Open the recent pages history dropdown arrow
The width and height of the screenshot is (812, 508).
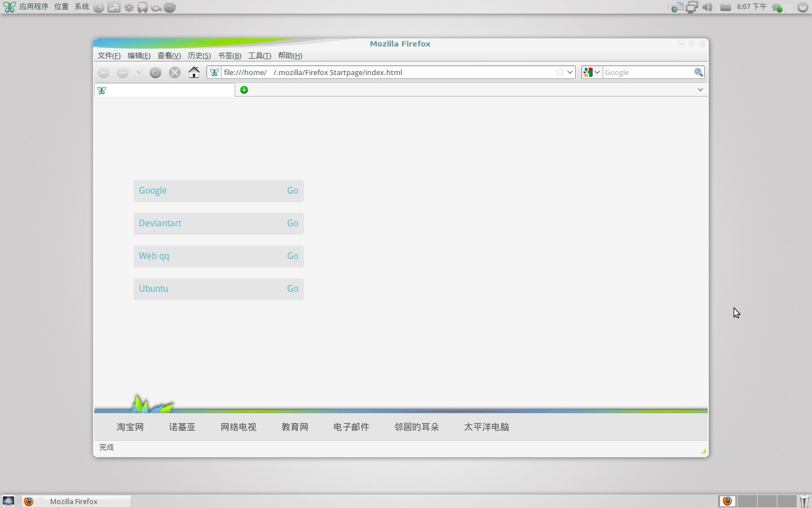(139, 72)
